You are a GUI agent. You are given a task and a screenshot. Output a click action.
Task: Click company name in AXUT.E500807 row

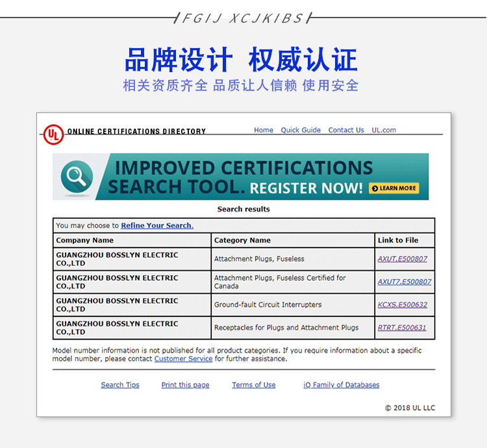tap(117, 259)
